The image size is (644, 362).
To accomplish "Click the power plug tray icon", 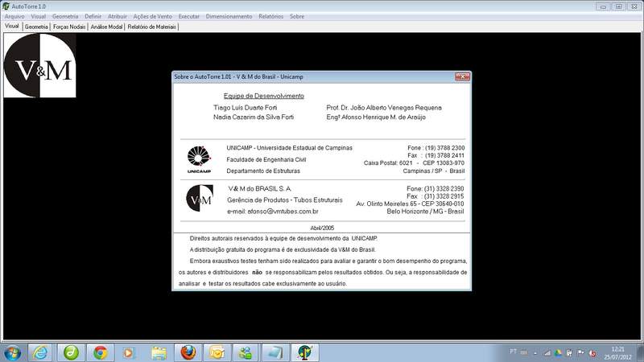I will [569, 352].
